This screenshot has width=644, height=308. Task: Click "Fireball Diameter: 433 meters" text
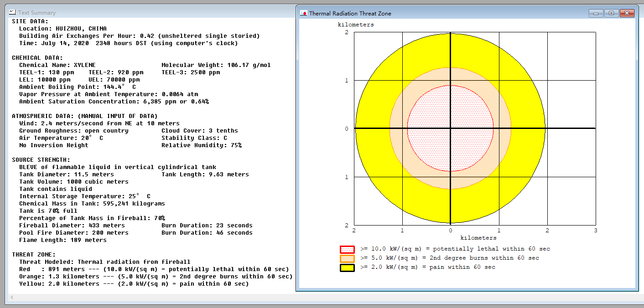(x=72, y=226)
